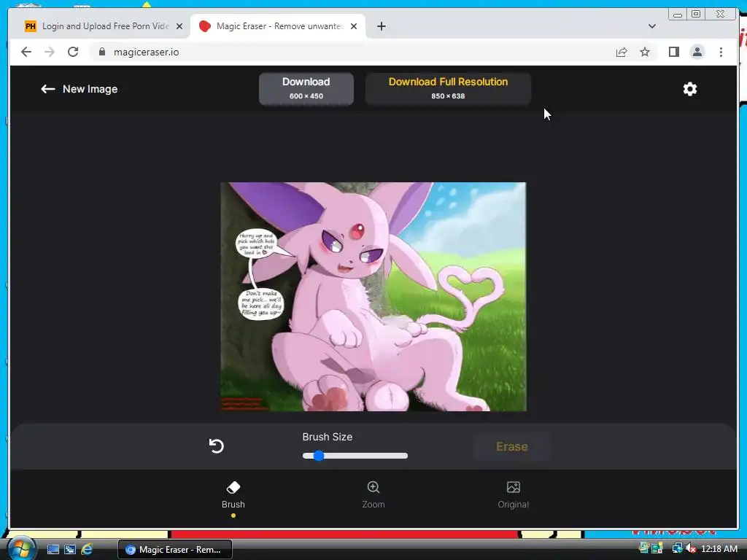Viewport: 747px width, 560px height.
Task: Select the Zoom tool tab
Action: [373, 495]
